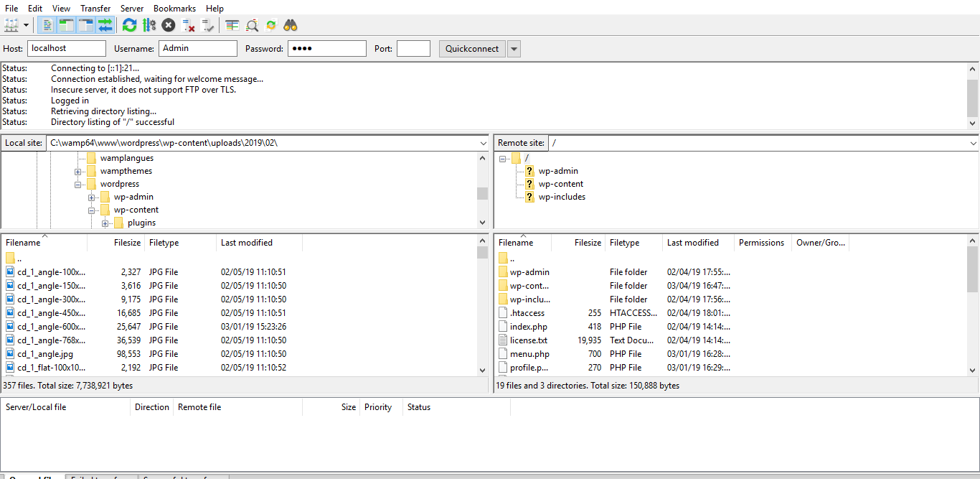Screen dimensions: 980x479
Task: Expand the wp-admin folder in local tree
Action: click(x=92, y=197)
